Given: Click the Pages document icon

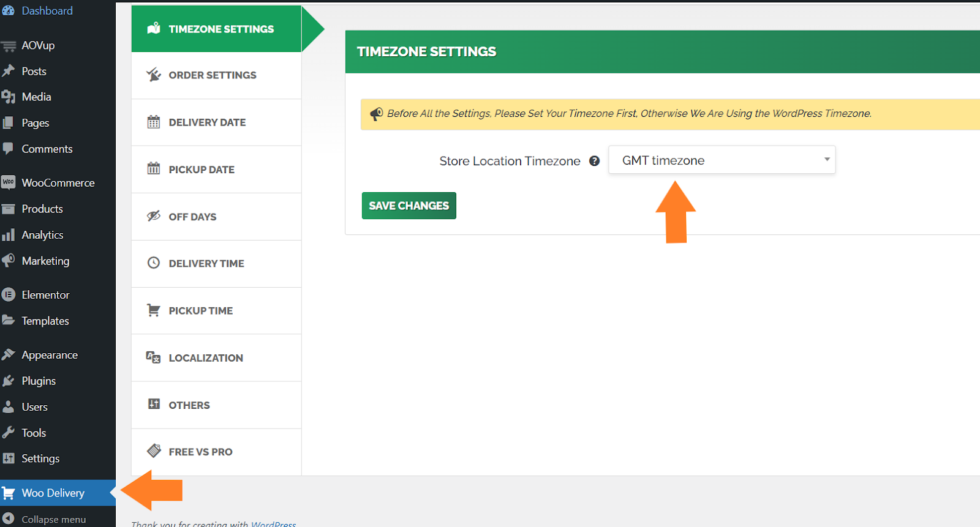Looking at the screenshot, I should point(8,123).
